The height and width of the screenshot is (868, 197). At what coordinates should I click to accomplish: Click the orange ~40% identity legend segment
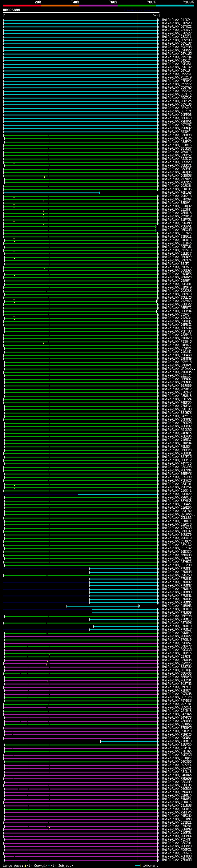pos(60,6)
